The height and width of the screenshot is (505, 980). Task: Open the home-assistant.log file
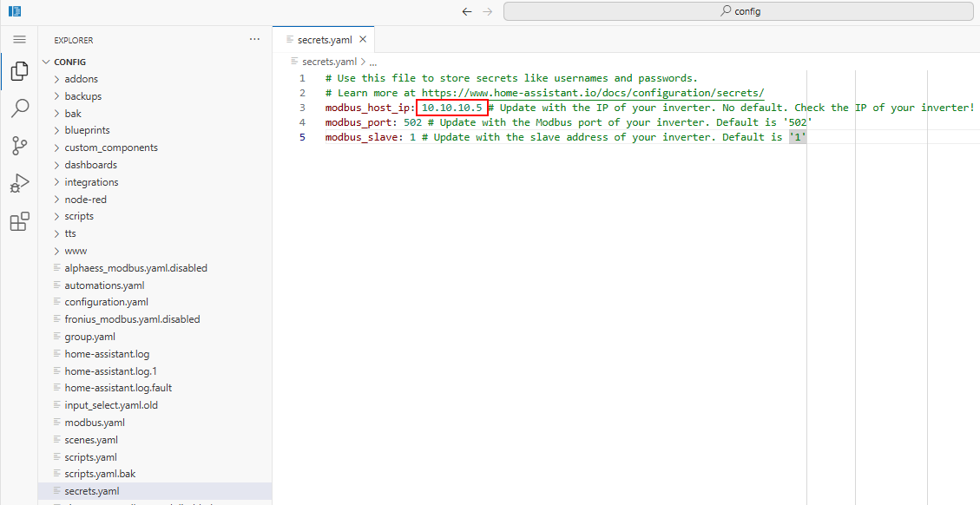(x=107, y=354)
